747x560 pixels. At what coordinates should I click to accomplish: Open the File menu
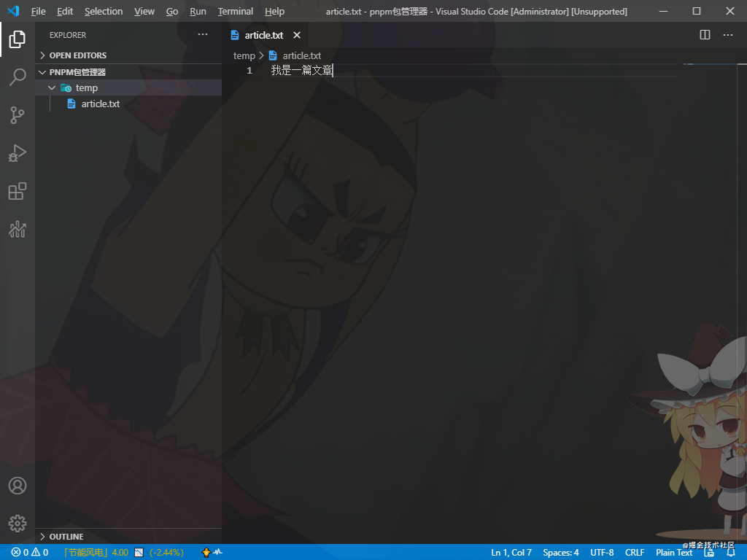pyautogui.click(x=38, y=11)
